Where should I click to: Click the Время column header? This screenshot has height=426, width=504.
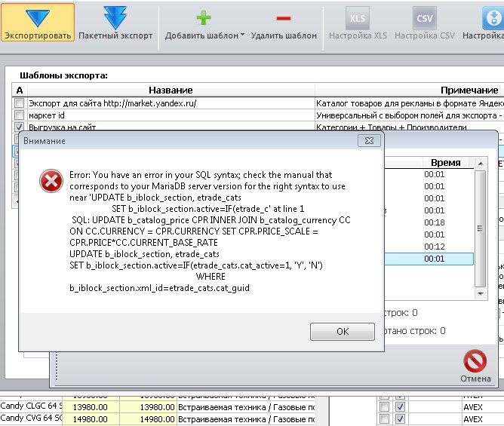445,163
